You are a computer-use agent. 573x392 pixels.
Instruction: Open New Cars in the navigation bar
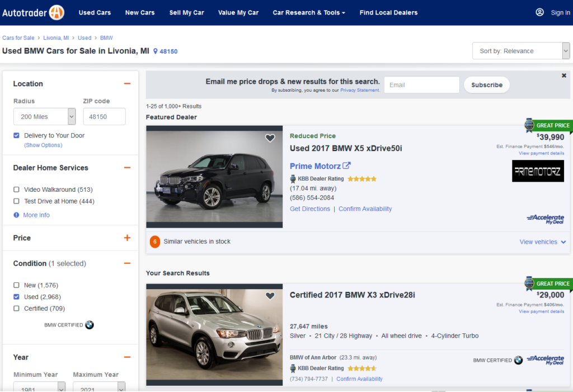coord(140,12)
